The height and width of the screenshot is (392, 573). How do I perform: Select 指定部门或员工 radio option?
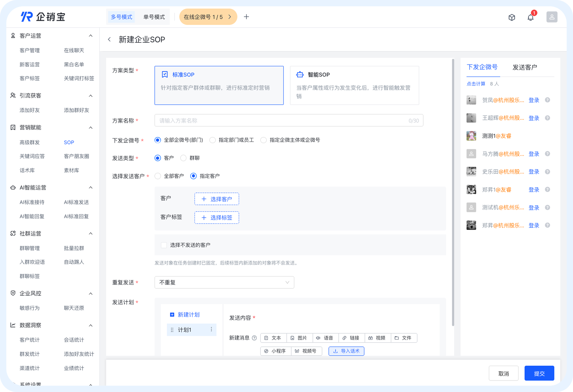coord(213,140)
